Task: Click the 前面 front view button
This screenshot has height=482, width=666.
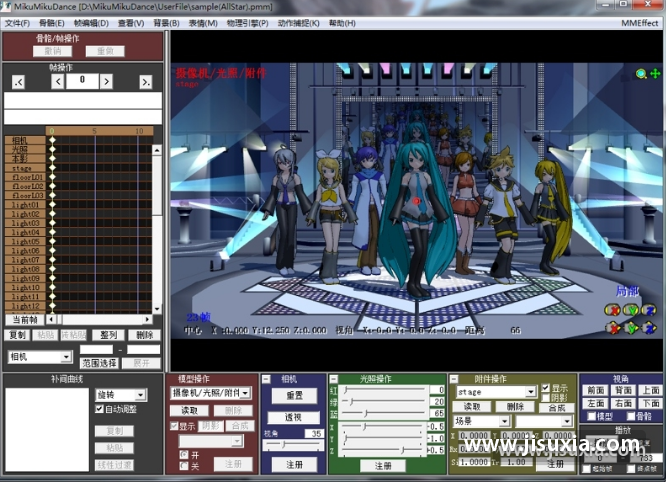Action: (596, 390)
